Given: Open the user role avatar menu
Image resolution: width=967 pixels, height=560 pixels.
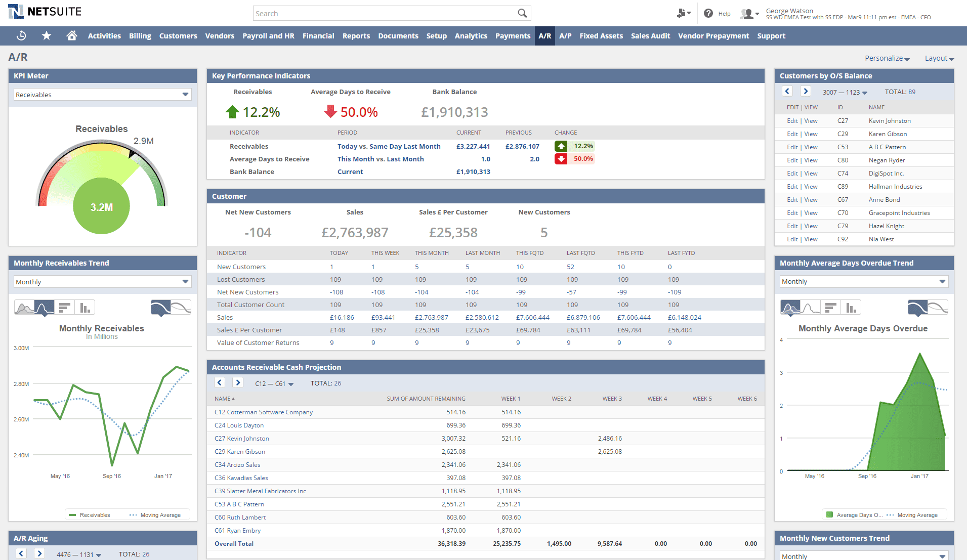Looking at the screenshot, I should click(749, 14).
